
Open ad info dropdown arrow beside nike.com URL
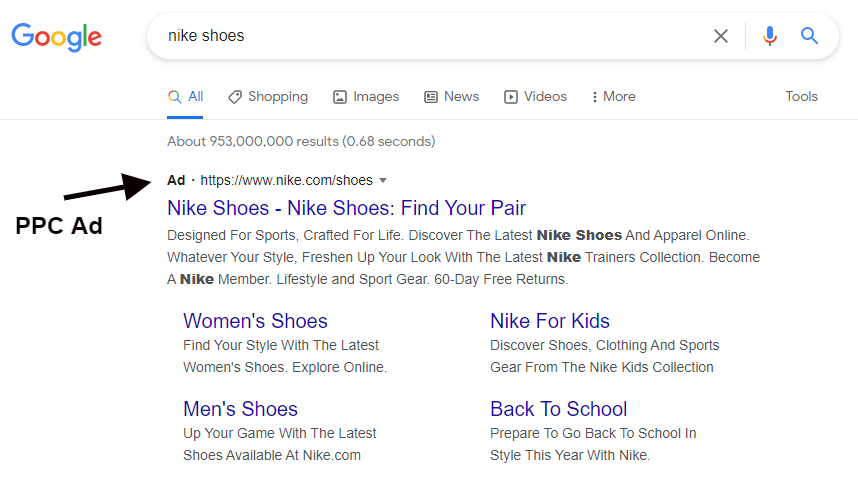click(x=383, y=181)
